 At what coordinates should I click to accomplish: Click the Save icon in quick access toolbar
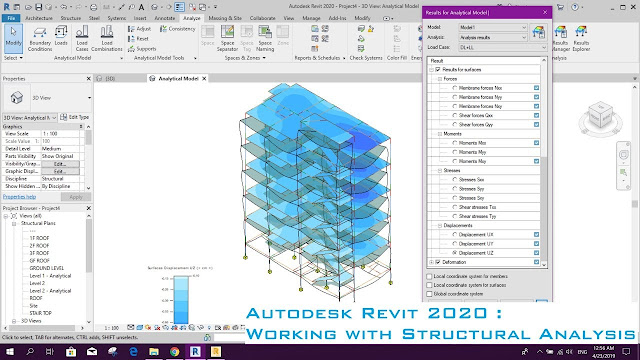38,7
